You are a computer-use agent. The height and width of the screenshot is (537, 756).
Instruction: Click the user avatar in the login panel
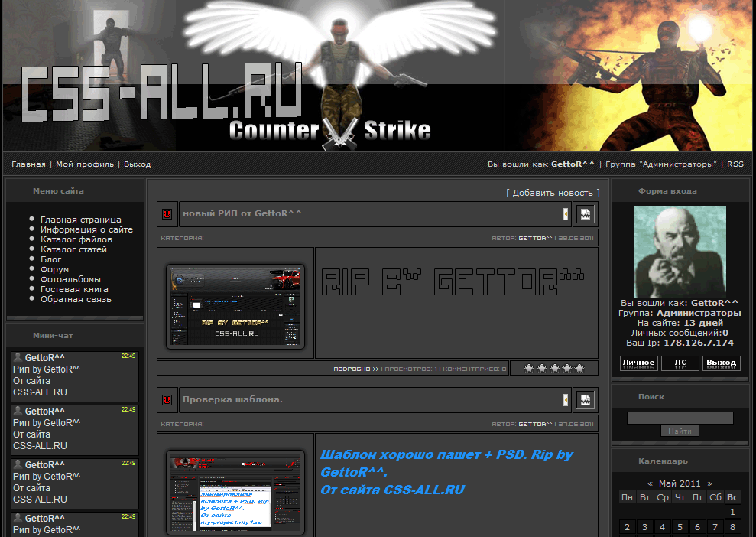[x=680, y=252]
